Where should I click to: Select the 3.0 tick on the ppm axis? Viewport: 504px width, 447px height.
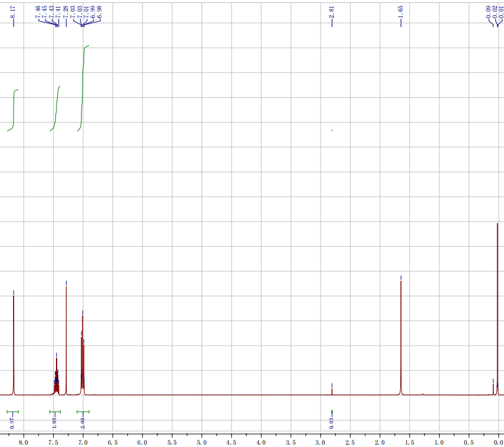(x=320, y=442)
